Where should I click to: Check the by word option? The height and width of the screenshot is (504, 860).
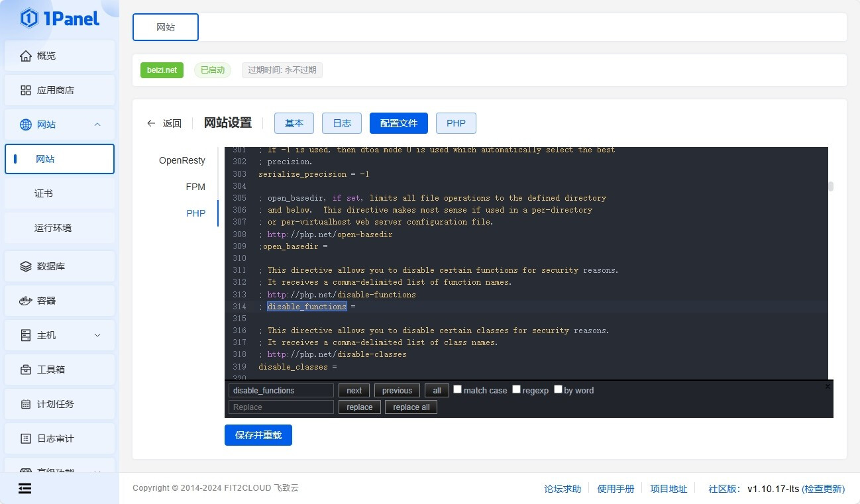tap(558, 389)
